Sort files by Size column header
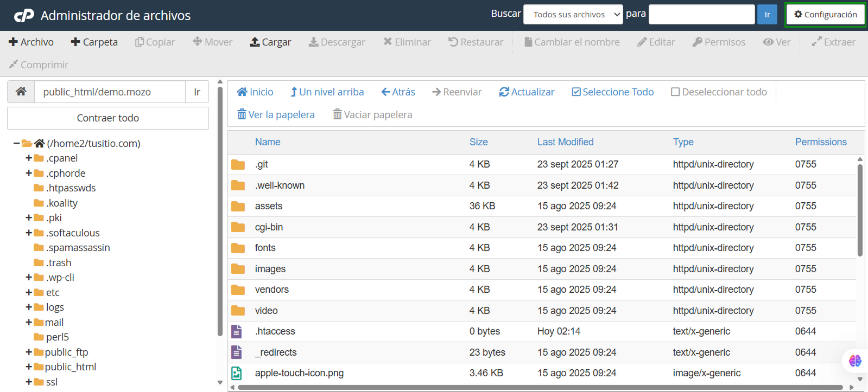 click(478, 142)
